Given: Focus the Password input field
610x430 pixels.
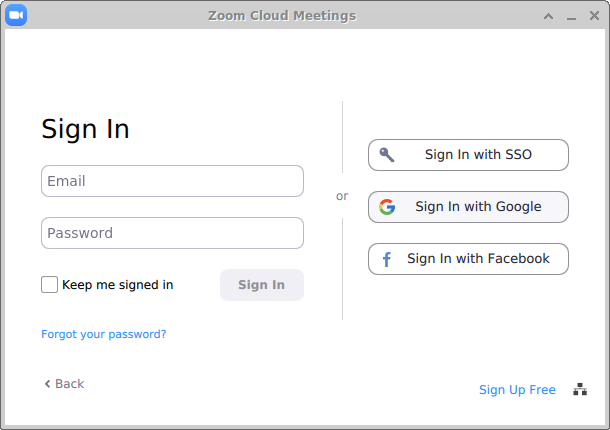Looking at the screenshot, I should click(x=172, y=233).
